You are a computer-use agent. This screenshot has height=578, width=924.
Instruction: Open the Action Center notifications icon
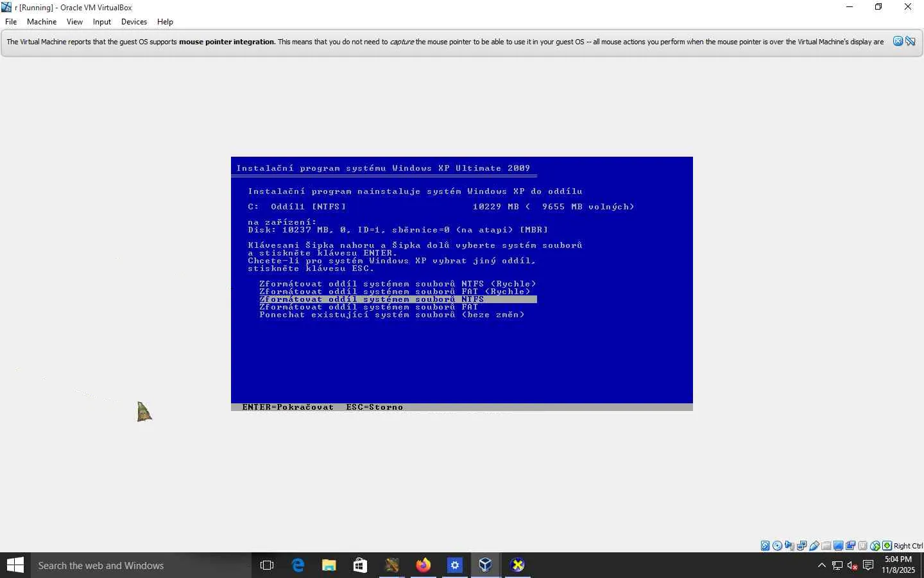(x=868, y=565)
